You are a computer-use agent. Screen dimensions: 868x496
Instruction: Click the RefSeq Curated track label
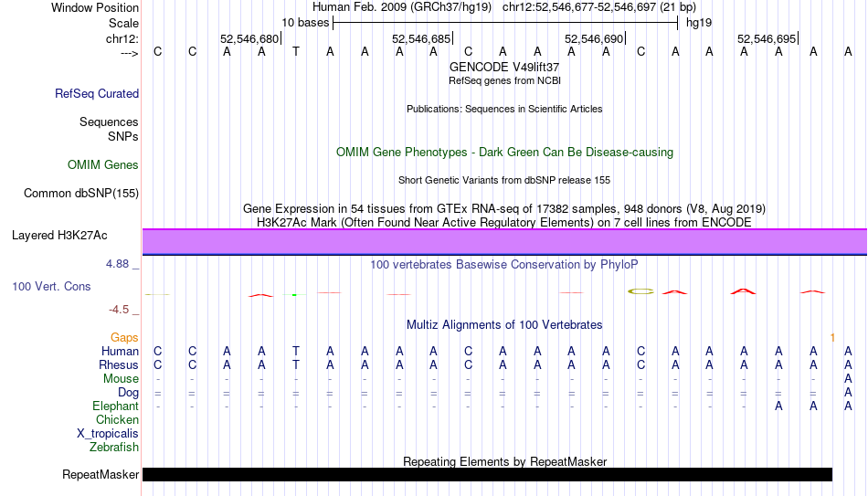(96, 93)
